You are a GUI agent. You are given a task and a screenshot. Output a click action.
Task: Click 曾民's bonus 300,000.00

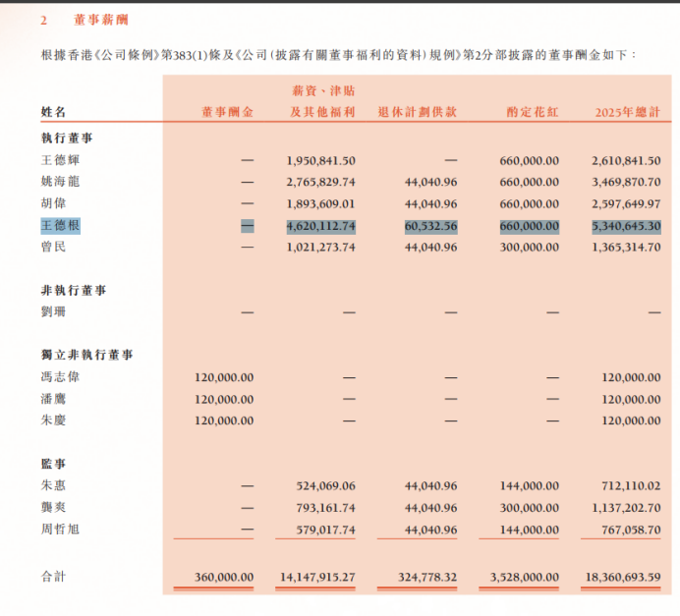[x=530, y=248]
